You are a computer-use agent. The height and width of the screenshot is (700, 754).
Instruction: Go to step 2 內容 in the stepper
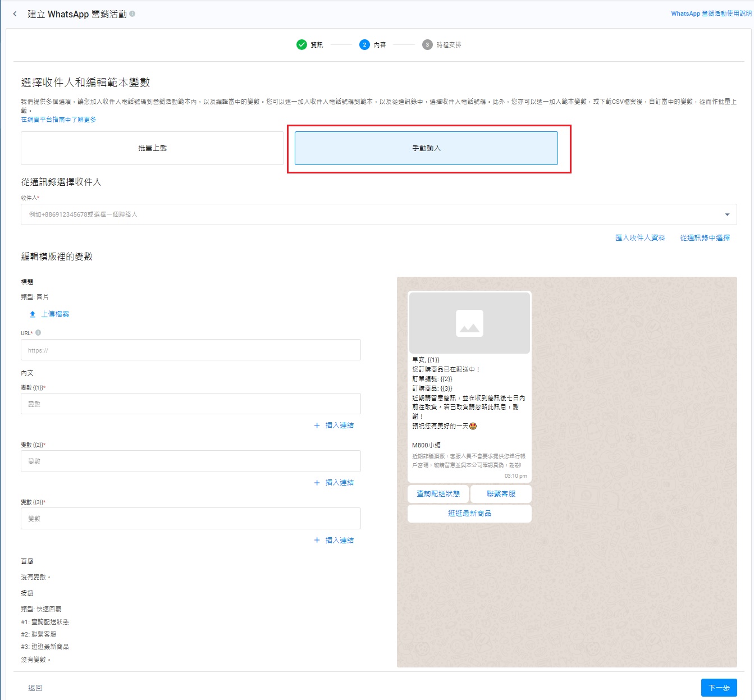(365, 45)
